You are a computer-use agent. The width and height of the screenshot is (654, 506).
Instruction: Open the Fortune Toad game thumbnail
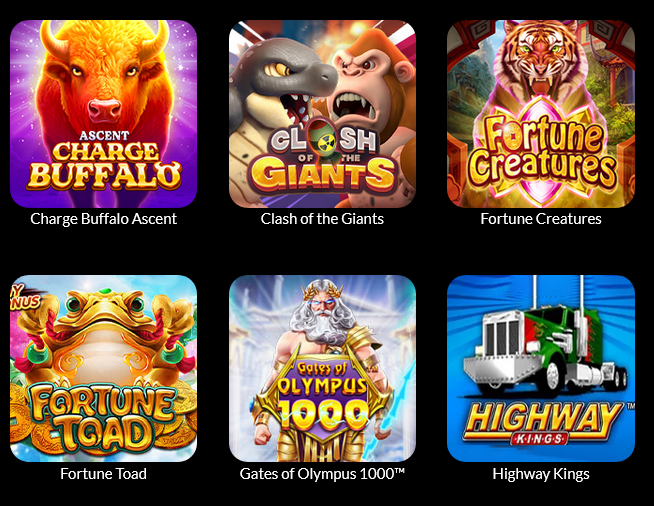point(103,368)
